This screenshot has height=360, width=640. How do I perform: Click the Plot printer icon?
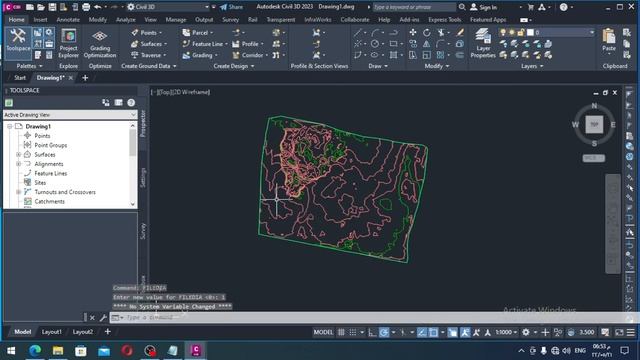[86, 7]
